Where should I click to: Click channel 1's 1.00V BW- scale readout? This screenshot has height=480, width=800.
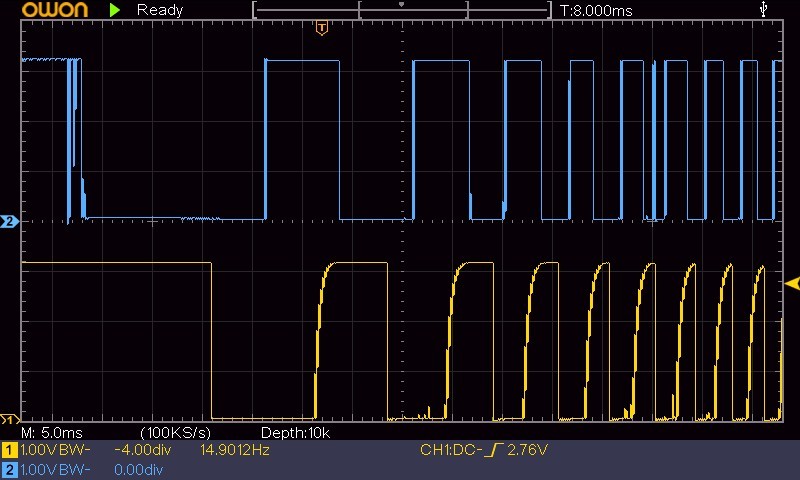56,450
